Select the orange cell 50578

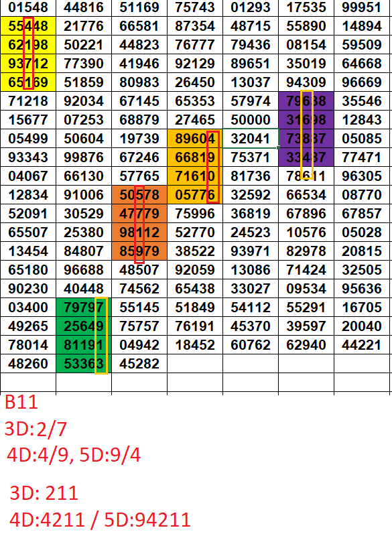pyautogui.click(x=139, y=195)
